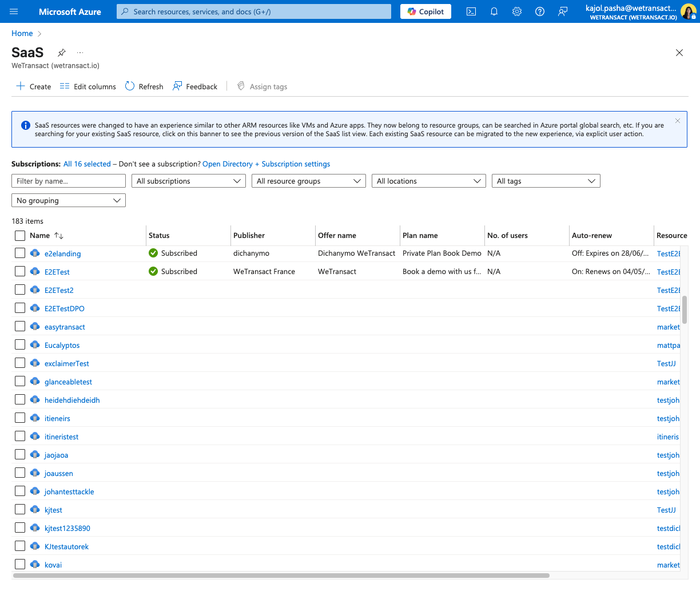Pin the SaaS blade to the dashboard
The height and width of the screenshot is (591, 700).
(62, 53)
